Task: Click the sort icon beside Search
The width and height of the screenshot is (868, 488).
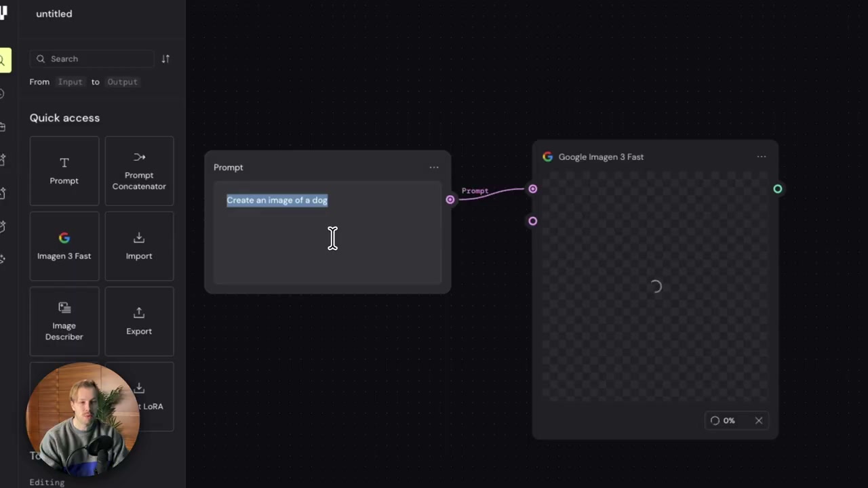Action: 165,59
